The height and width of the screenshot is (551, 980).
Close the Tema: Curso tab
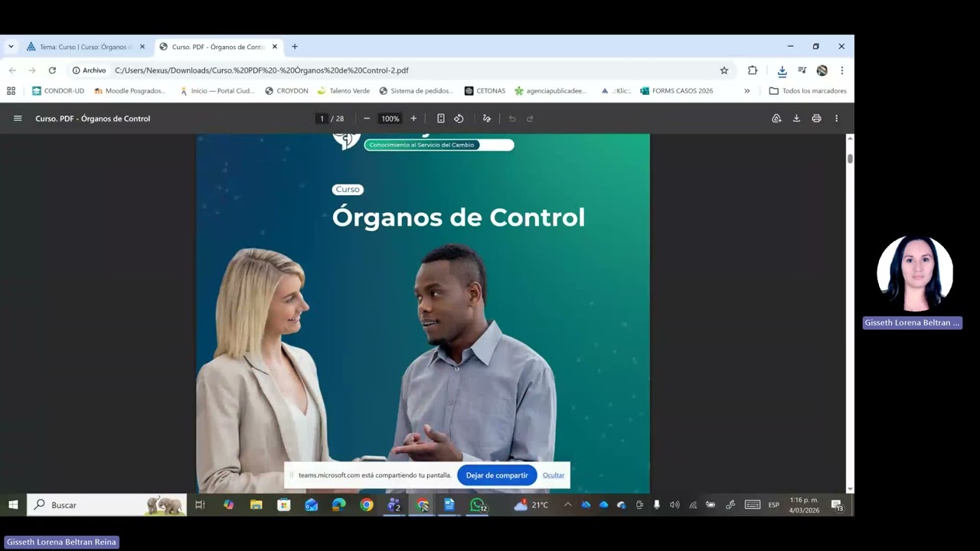click(142, 47)
